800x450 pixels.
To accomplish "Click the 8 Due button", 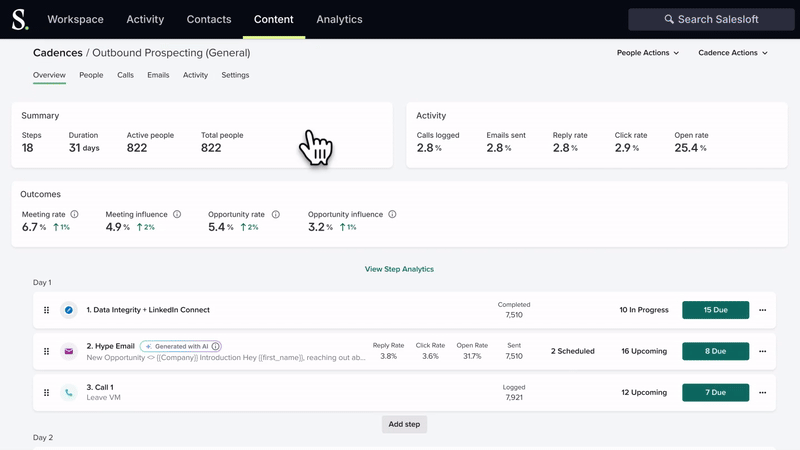I will (715, 351).
